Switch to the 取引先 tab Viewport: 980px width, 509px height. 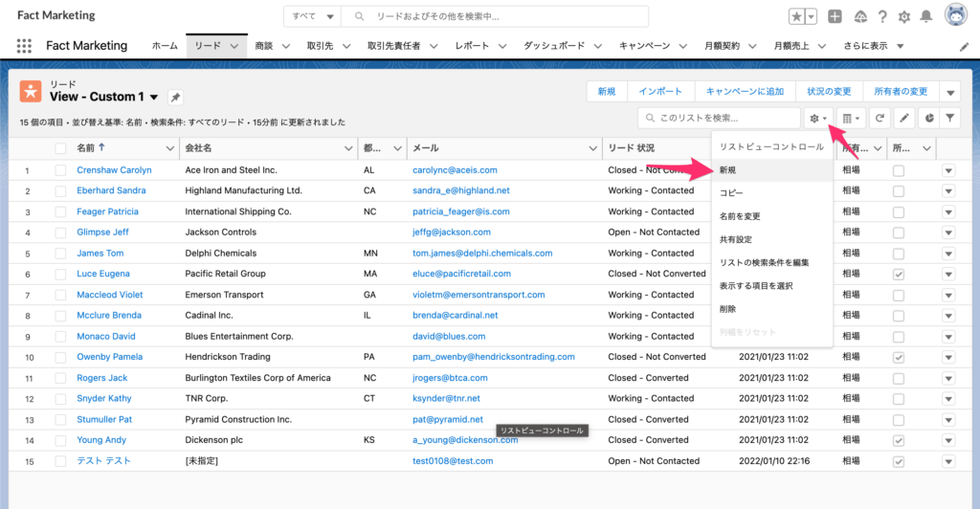pyautogui.click(x=320, y=46)
